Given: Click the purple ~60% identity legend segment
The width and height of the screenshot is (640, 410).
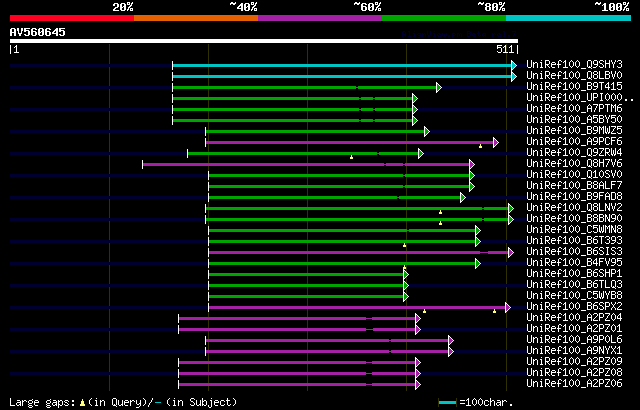Looking at the screenshot, I should tap(320, 18).
